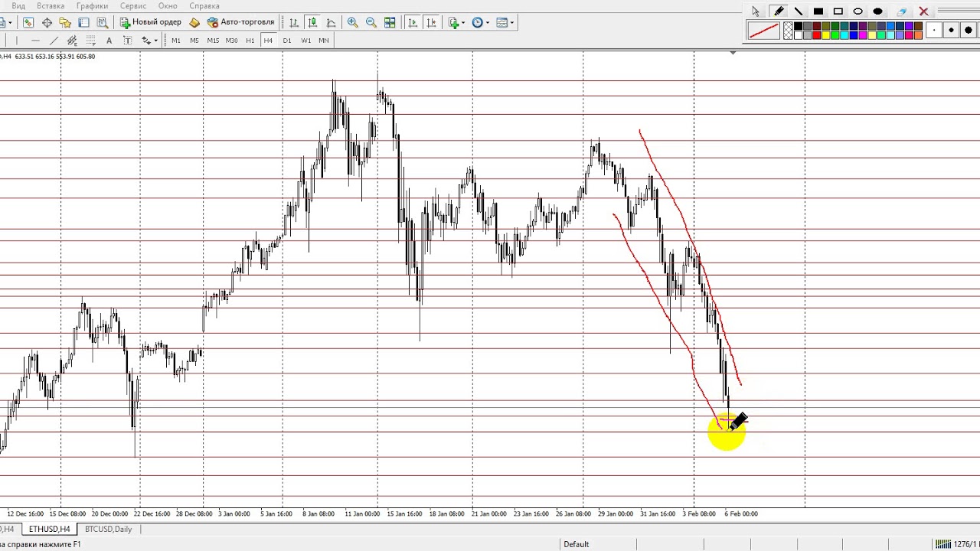The height and width of the screenshot is (551, 980).
Task: Select the straight line drawing tool
Action: click(799, 11)
